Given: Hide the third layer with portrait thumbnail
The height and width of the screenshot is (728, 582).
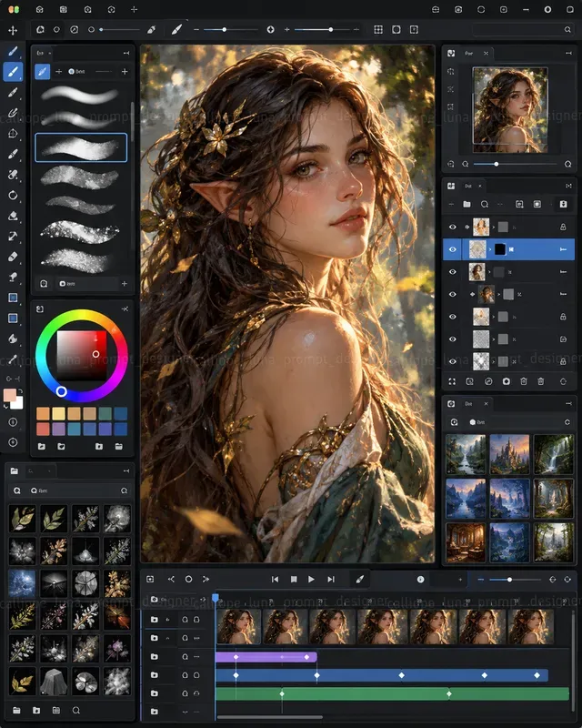Looking at the screenshot, I should click(453, 272).
